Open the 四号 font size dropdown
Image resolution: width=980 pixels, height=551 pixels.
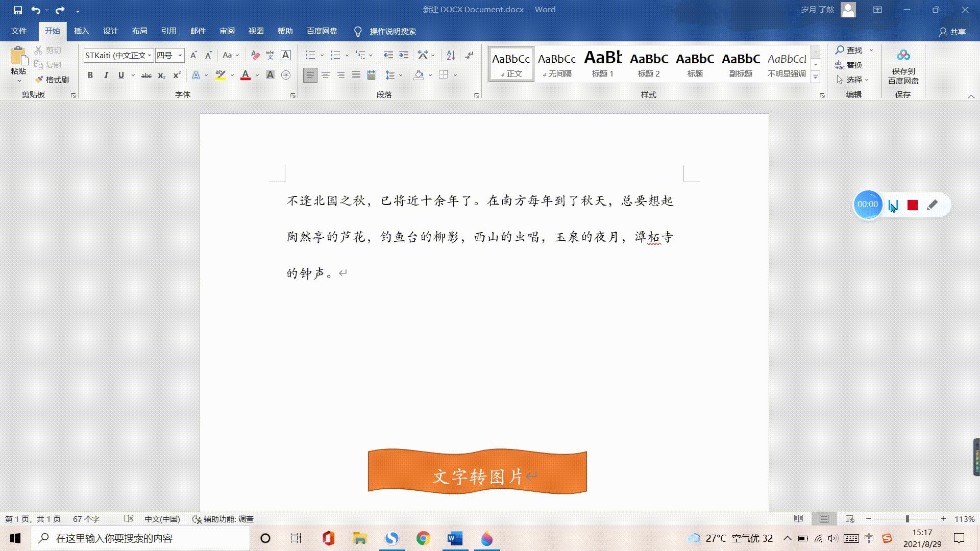(180, 55)
